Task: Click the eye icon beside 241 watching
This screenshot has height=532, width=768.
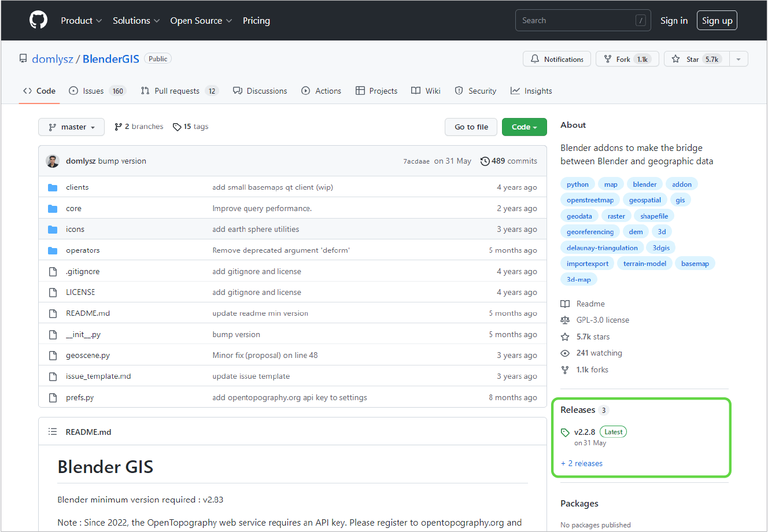Action: tap(565, 353)
